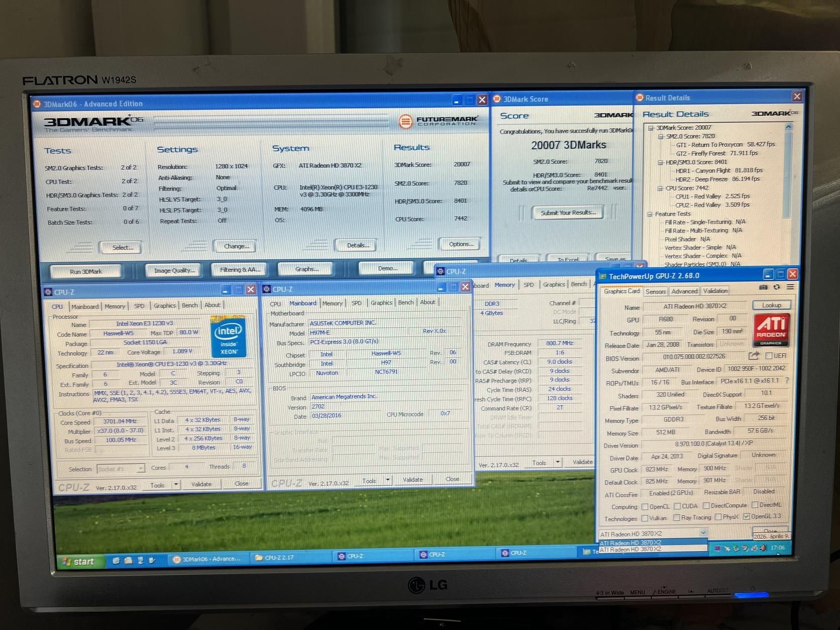
Task: Toggle the OpenCL checkbox
Action: pyautogui.click(x=645, y=506)
